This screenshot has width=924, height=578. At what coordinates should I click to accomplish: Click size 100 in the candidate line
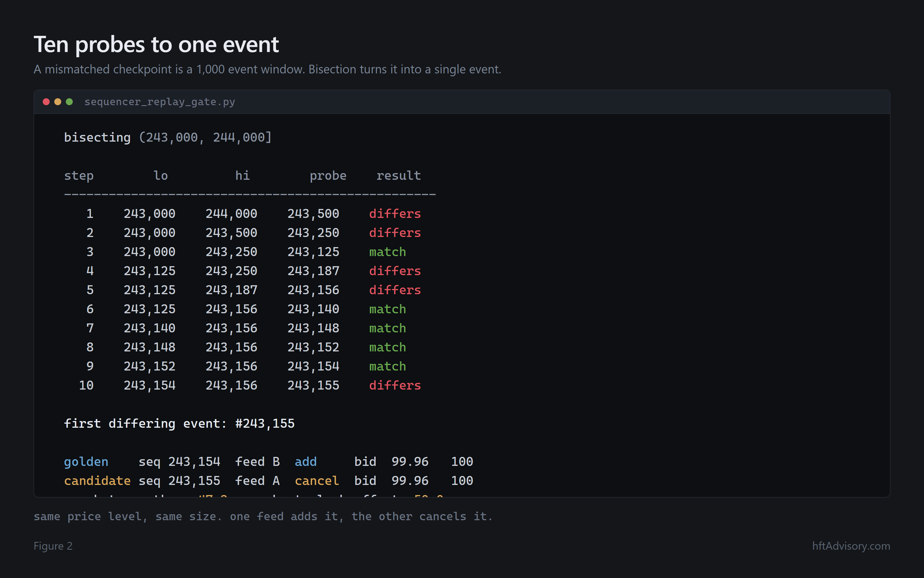pos(462,481)
